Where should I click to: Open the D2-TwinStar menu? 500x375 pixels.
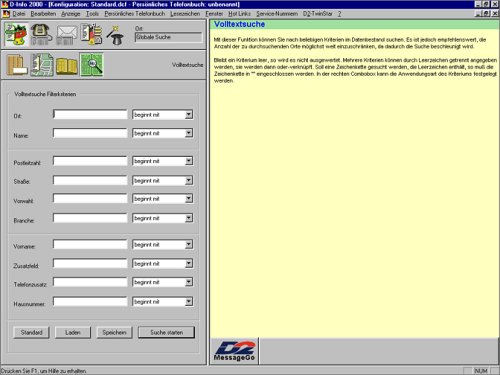point(318,14)
